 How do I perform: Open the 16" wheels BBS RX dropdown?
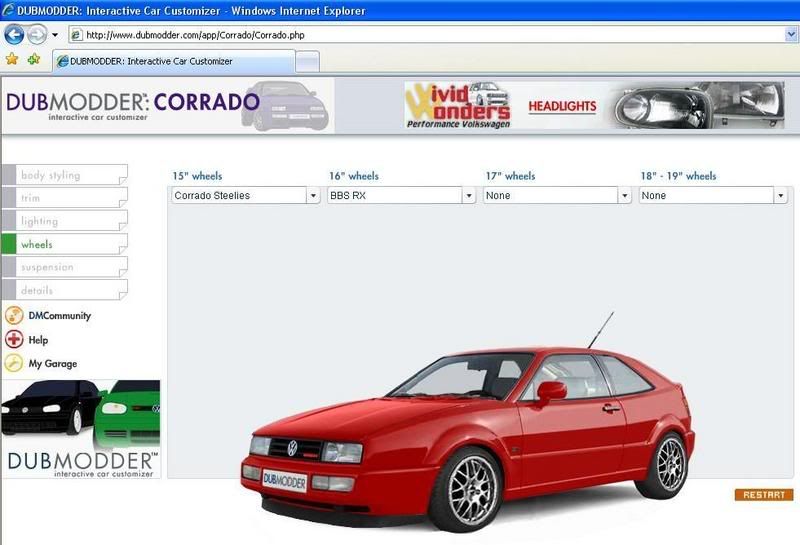(401, 195)
